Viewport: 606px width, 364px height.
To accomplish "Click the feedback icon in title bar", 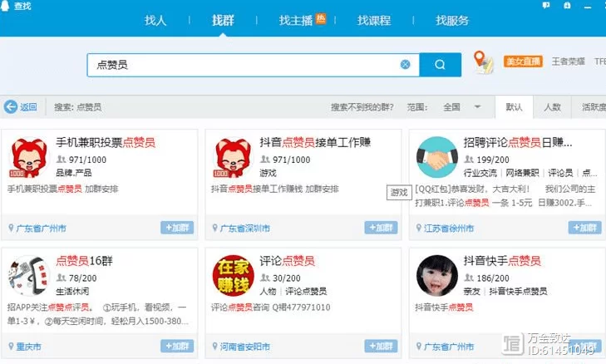I will [546, 6].
